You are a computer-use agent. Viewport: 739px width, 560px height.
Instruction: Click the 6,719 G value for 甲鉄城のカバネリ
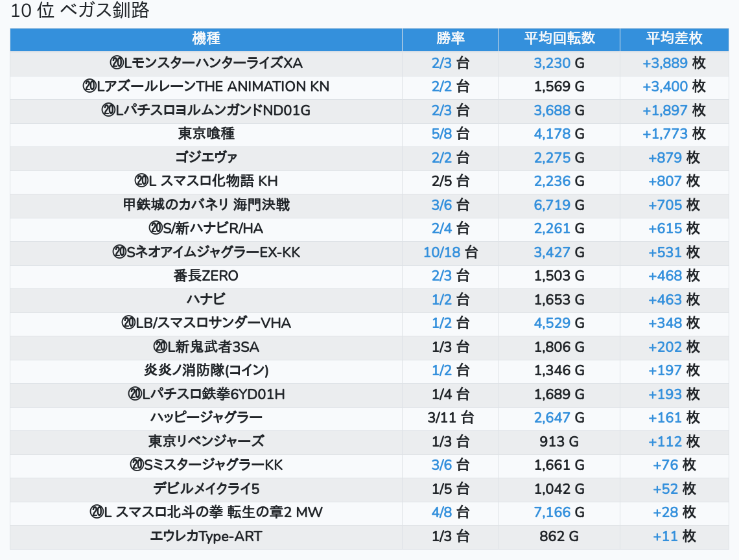point(552,205)
